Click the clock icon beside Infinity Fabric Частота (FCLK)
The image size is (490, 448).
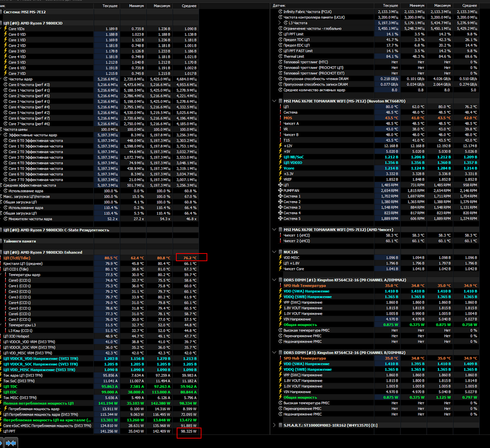[281, 12]
